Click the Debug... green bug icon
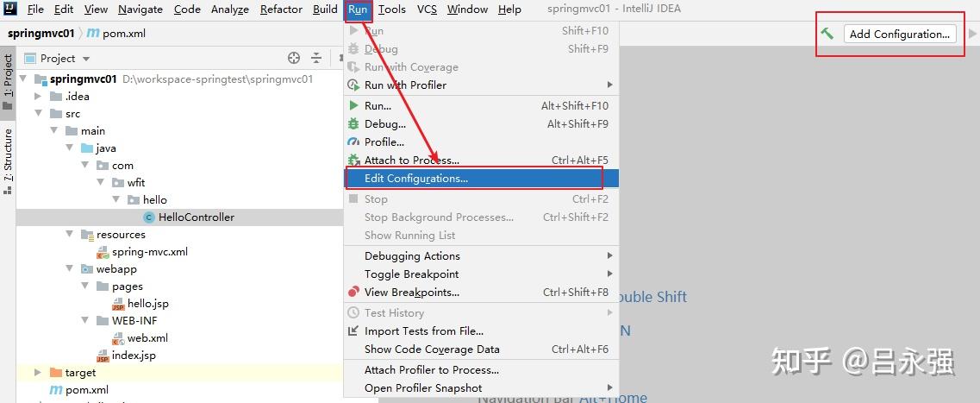The height and width of the screenshot is (403, 980). point(353,124)
